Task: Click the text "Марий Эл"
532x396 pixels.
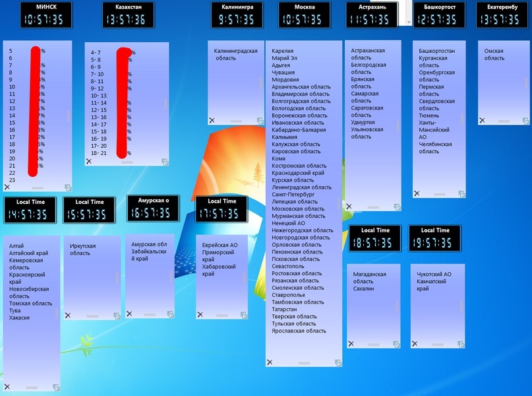Action: click(x=284, y=58)
